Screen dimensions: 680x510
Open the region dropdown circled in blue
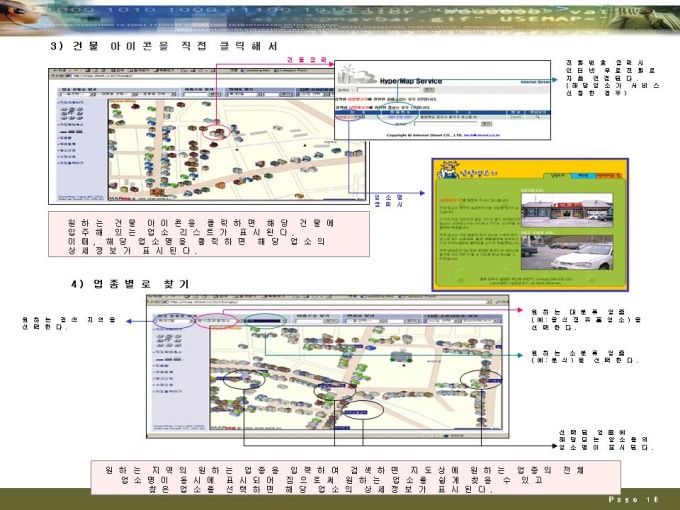174,321
